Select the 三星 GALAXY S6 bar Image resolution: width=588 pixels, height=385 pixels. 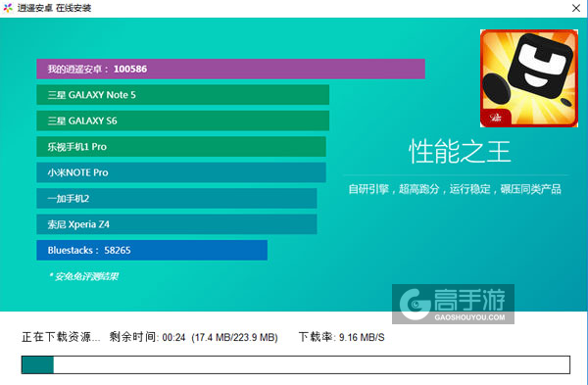point(183,120)
